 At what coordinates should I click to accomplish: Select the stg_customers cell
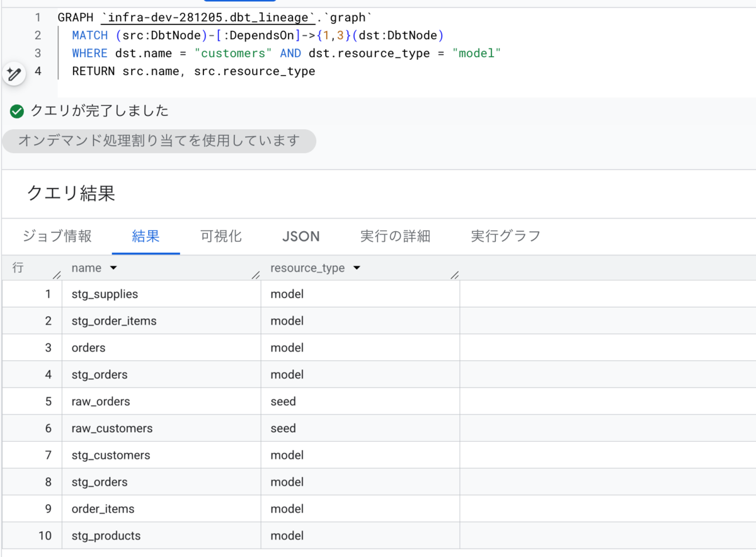(x=161, y=455)
